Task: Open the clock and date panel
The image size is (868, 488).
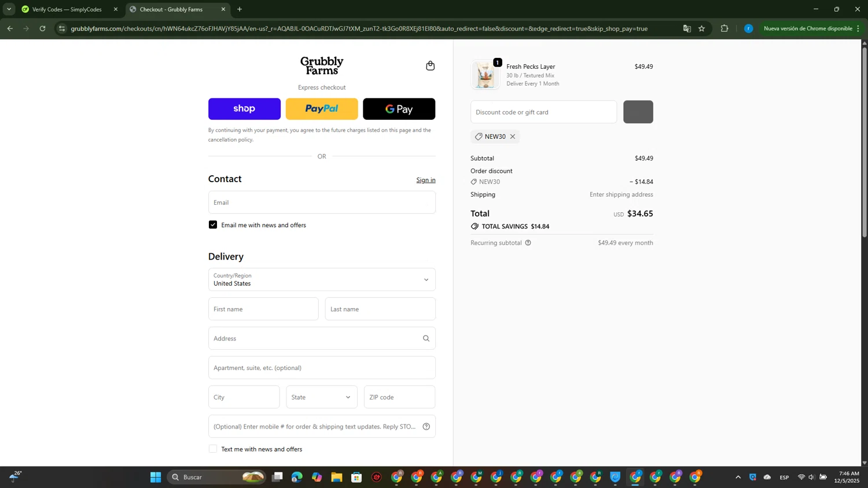Action: tap(846, 477)
